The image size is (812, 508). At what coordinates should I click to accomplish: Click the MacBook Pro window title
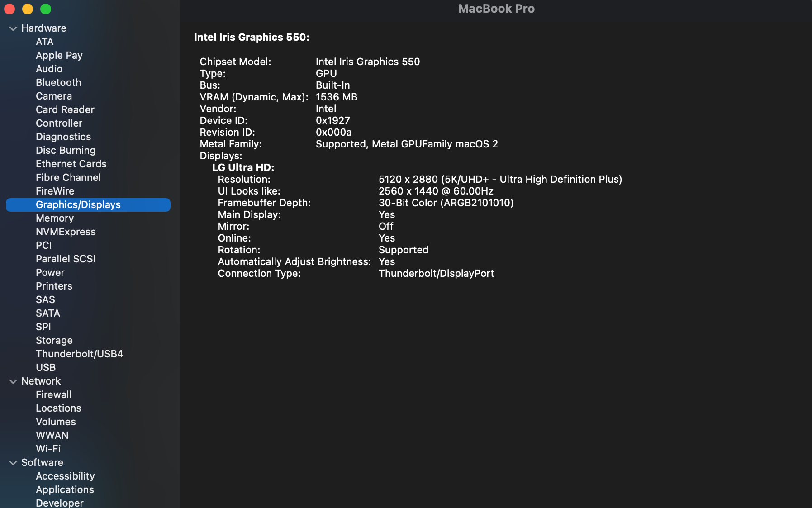pyautogui.click(x=497, y=9)
